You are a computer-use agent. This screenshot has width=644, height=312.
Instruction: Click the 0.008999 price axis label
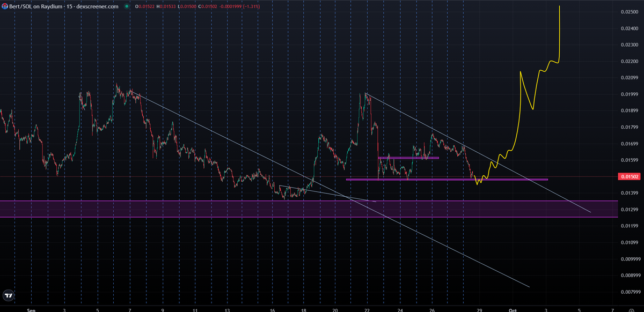tap(631, 276)
